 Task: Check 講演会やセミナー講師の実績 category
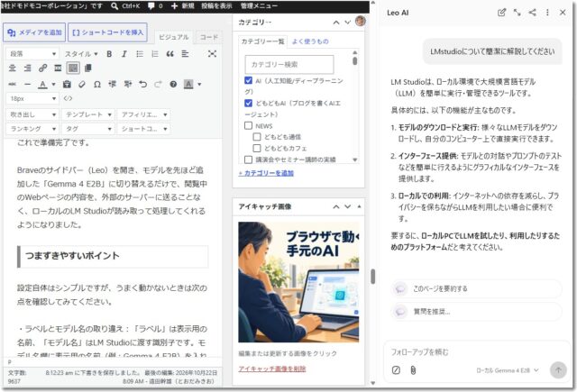pyautogui.click(x=249, y=160)
